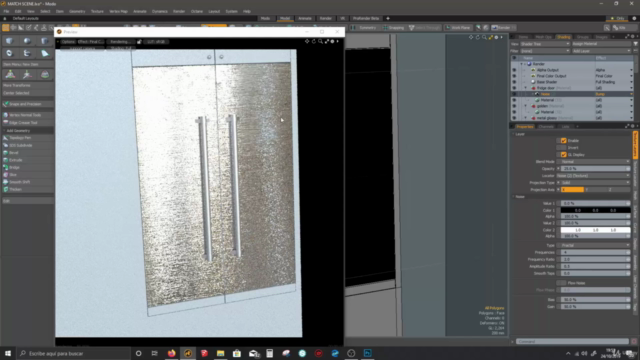Click the Options button in Preview
Image resolution: width=640 pixels, height=360 pixels.
coord(68,42)
